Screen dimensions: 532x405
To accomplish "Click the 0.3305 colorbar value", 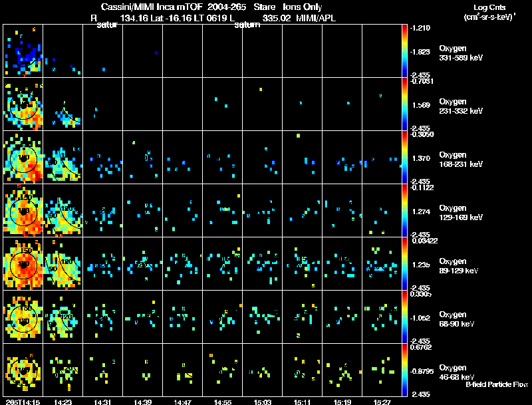I will 421,294.
